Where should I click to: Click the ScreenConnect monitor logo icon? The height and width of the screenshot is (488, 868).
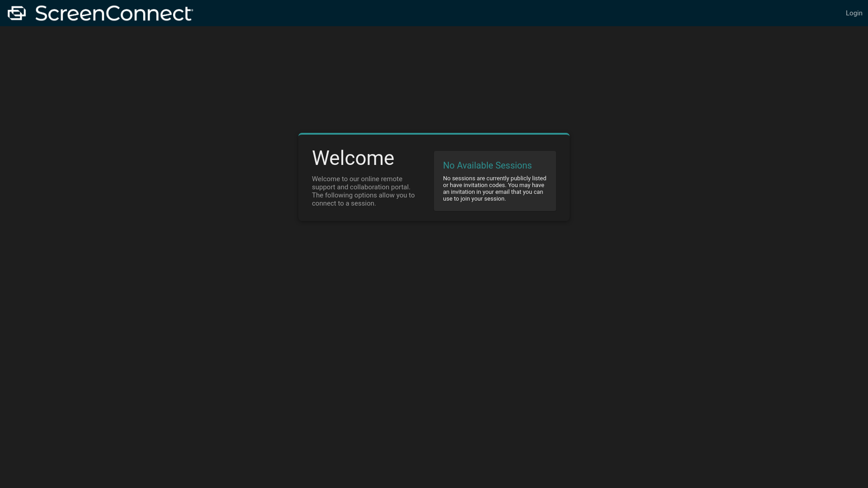click(x=17, y=13)
